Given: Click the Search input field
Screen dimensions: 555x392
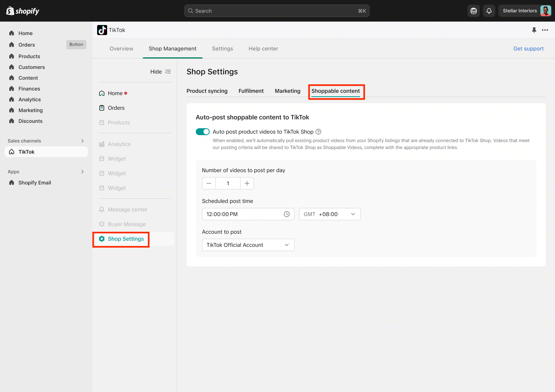Looking at the screenshot, I should 277,11.
